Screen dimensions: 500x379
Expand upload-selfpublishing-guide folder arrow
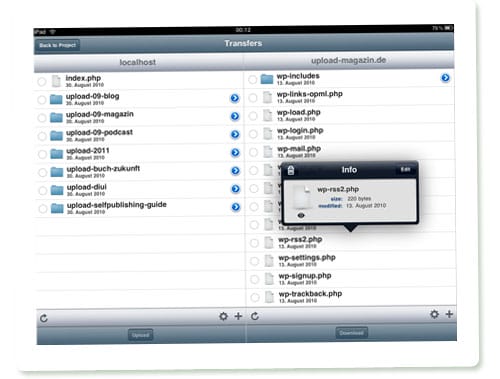(236, 207)
